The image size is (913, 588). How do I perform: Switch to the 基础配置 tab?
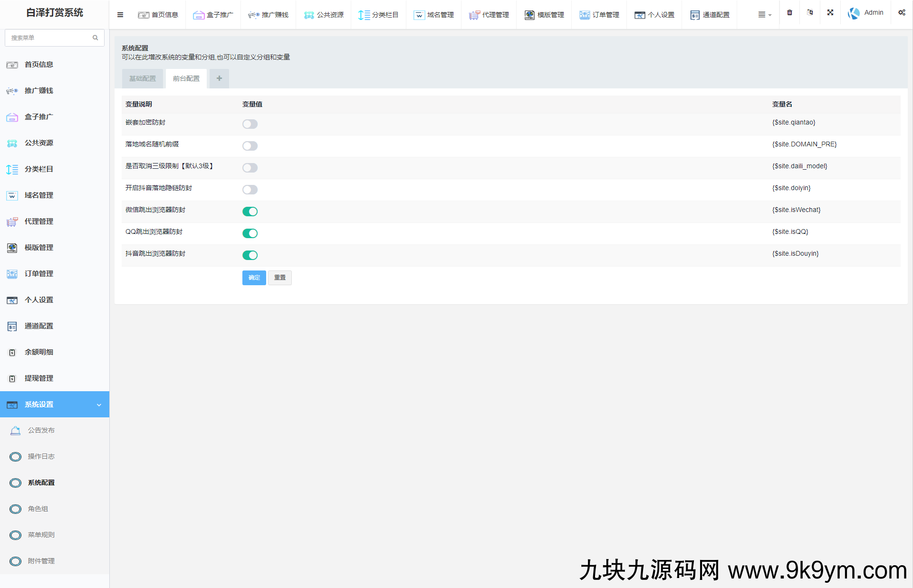tap(143, 78)
